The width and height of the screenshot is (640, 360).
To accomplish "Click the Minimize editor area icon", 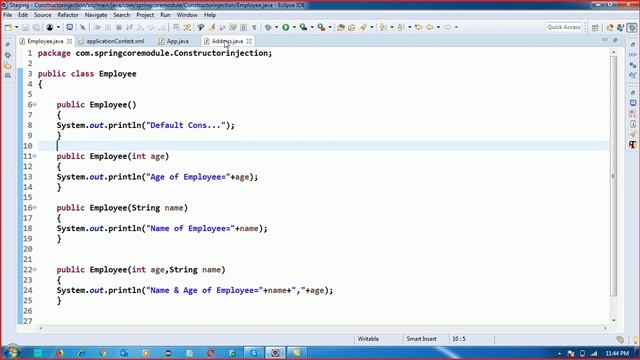I will pos(604,40).
